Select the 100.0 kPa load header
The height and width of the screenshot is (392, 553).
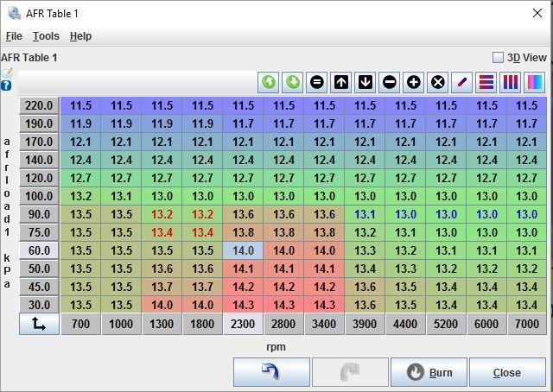tap(39, 196)
